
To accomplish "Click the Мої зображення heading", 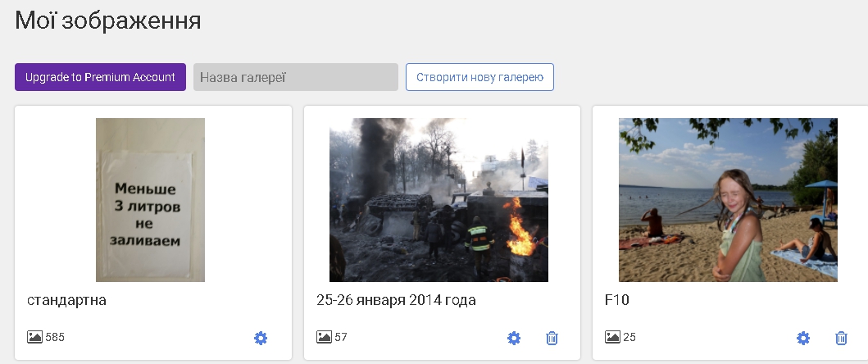I will point(108,20).
